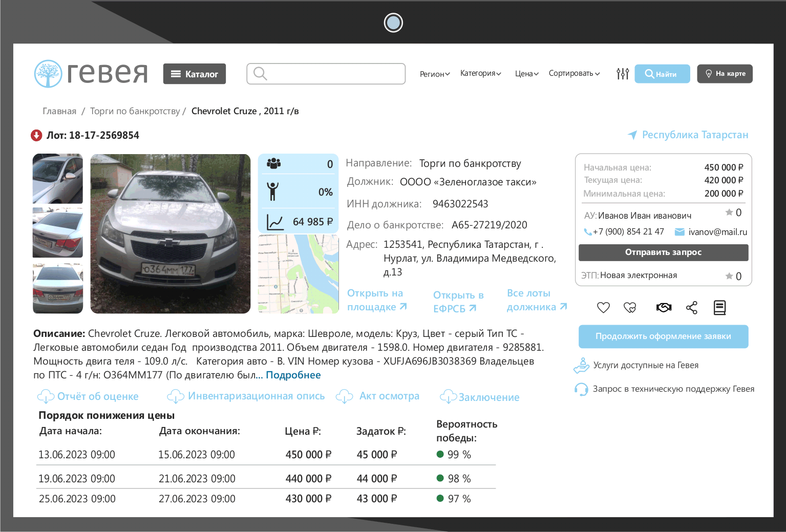
Task: Expand the Сортировать dropdown
Action: click(x=574, y=73)
